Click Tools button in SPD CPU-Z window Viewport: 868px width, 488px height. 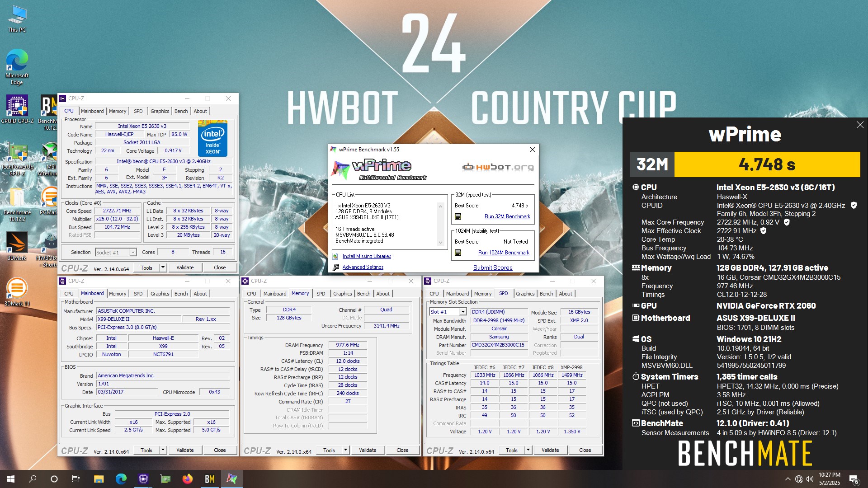tap(512, 450)
